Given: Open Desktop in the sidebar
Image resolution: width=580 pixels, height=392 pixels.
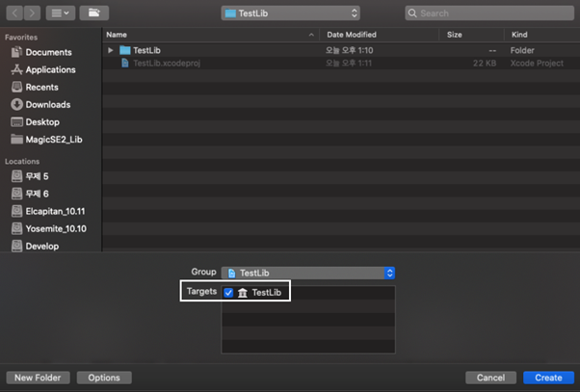Looking at the screenshot, I should click(35, 122).
